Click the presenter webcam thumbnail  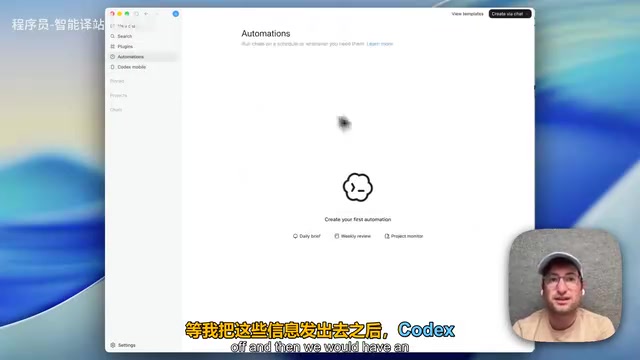click(565, 285)
